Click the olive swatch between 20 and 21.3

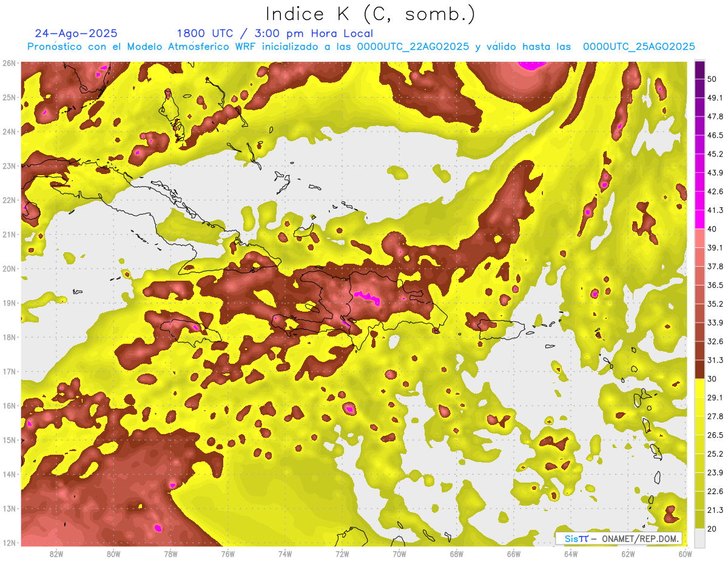click(700, 518)
